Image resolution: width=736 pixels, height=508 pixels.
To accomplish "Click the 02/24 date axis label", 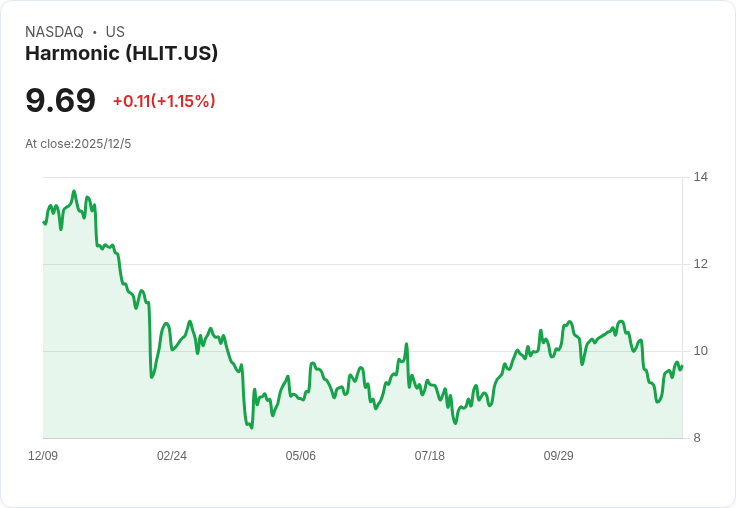I will tap(172, 456).
